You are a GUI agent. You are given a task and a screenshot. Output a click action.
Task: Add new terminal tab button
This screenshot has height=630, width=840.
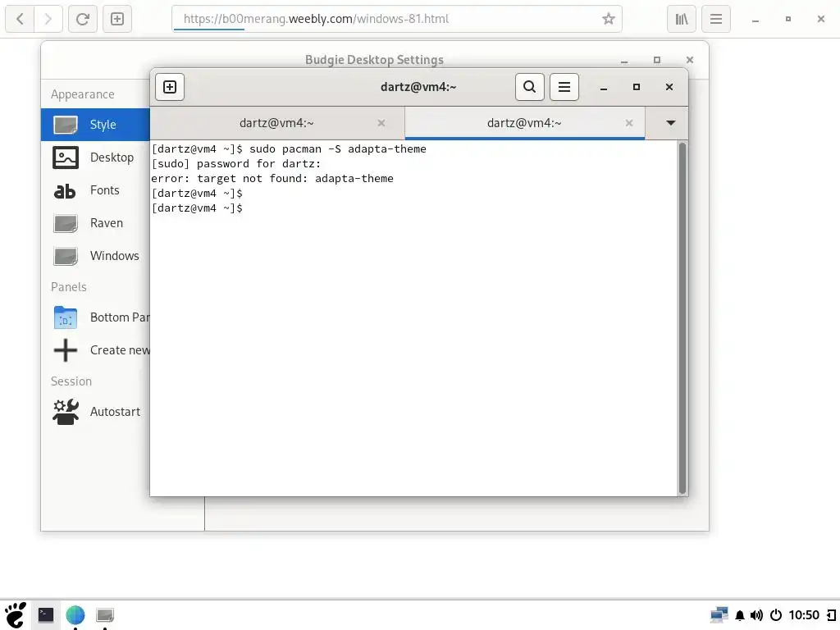[x=170, y=87]
